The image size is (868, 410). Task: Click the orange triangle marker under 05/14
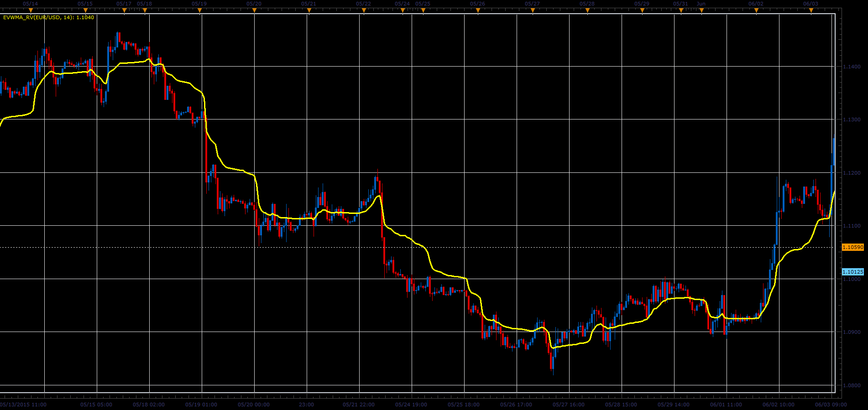pos(31,10)
